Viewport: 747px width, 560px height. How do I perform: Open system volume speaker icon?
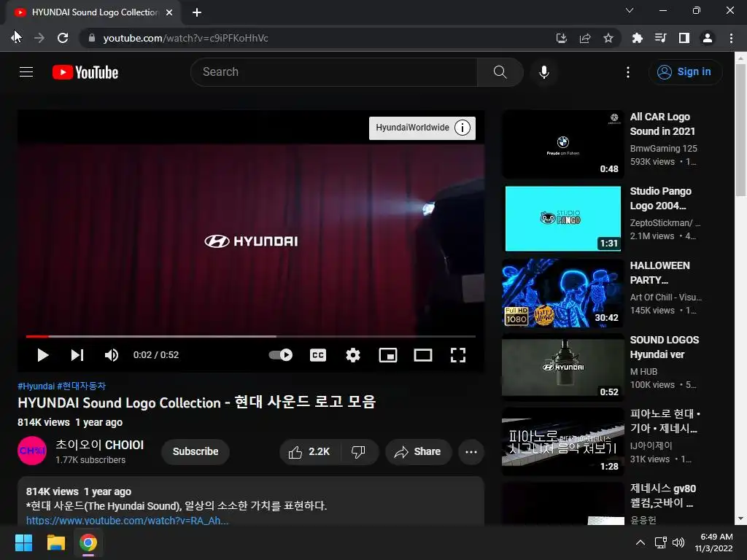pyautogui.click(x=679, y=542)
